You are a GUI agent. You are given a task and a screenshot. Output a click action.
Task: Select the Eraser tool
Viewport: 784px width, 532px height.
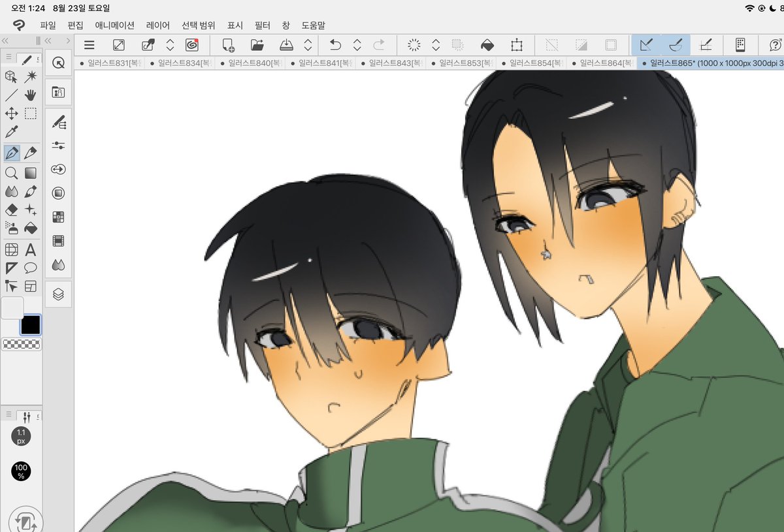(x=11, y=210)
